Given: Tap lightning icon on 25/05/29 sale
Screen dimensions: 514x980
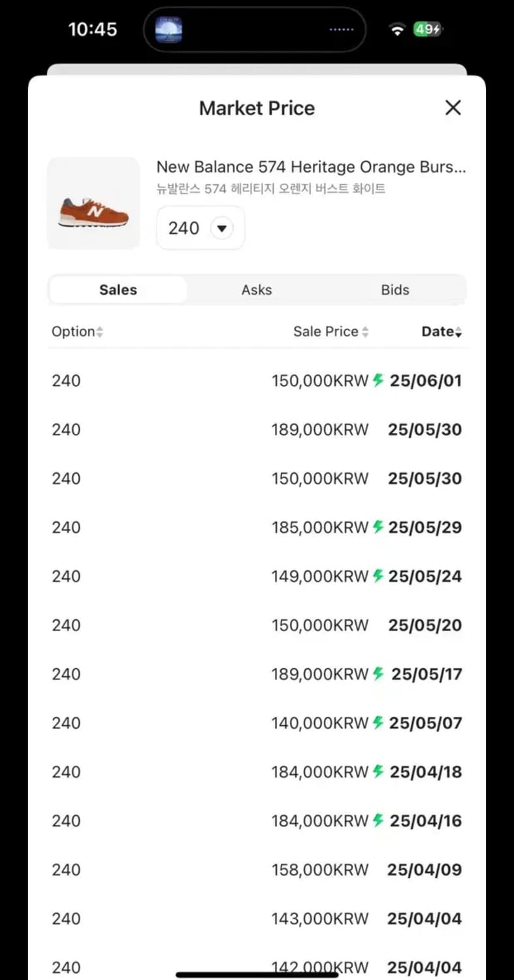Looking at the screenshot, I should pos(378,527).
